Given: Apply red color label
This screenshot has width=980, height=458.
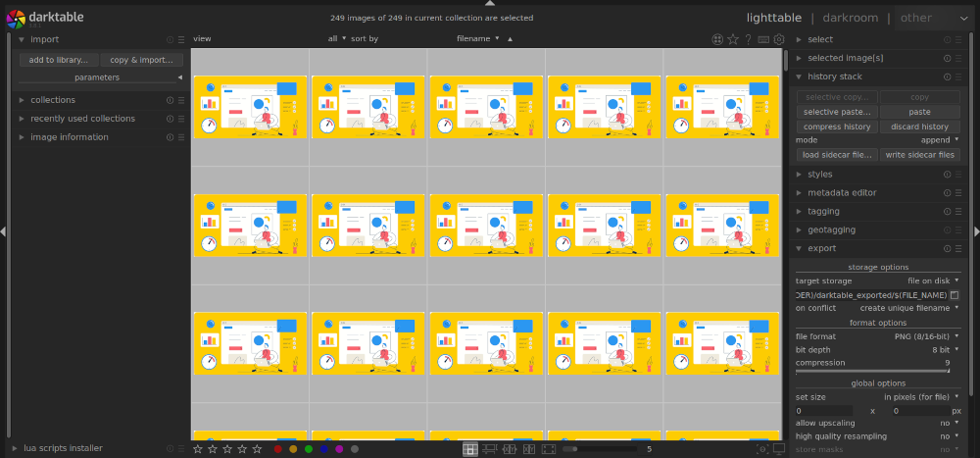Looking at the screenshot, I should click(278, 448).
